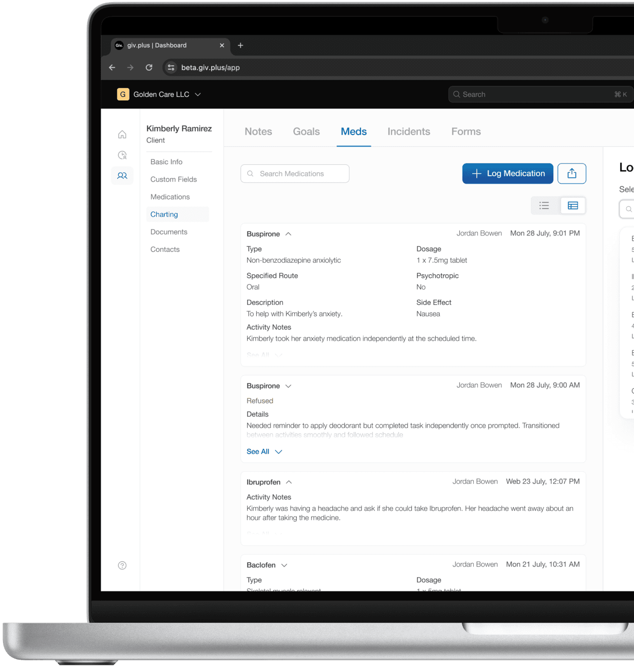Click the Mon 28 July, 9:00 AM timestamp
Viewport: 634px width, 672px height.
coord(545,385)
